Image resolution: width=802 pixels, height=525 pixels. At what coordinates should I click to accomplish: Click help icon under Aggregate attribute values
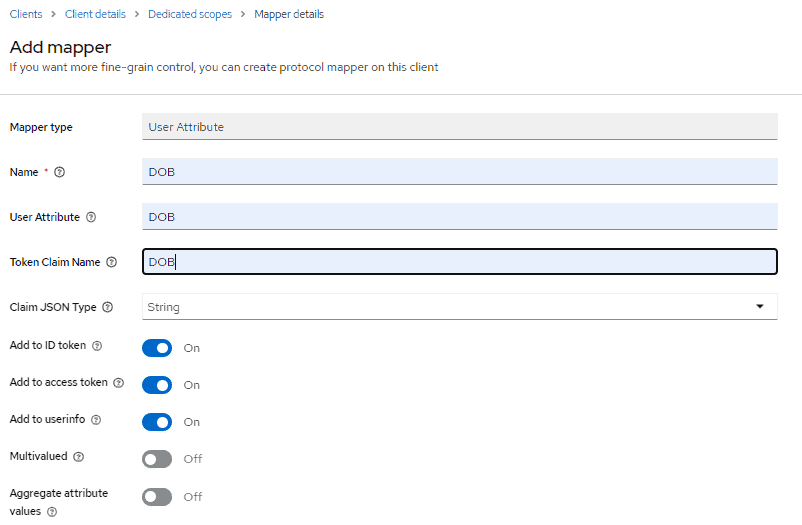point(52,511)
